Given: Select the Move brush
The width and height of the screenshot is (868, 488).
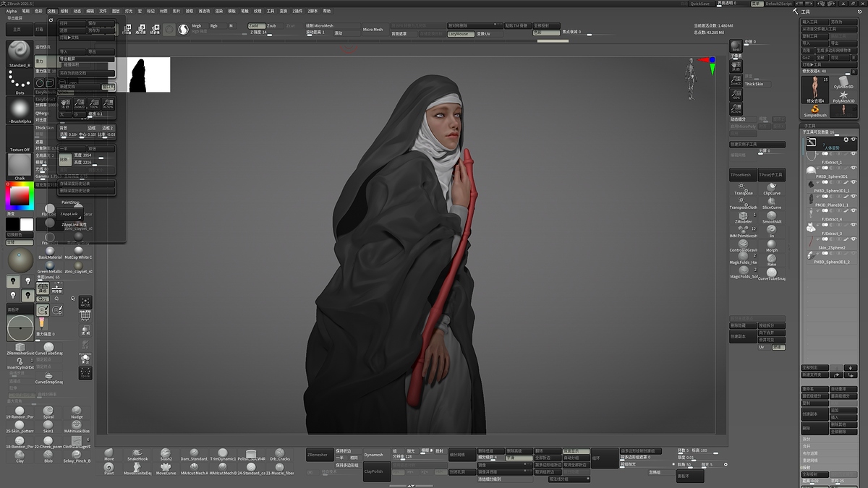Looking at the screenshot, I should click(109, 455).
